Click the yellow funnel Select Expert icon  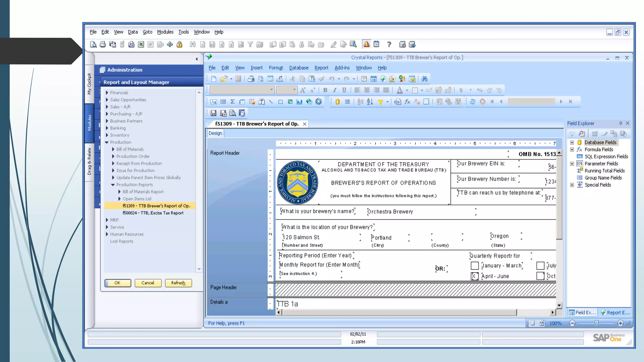[x=380, y=101]
